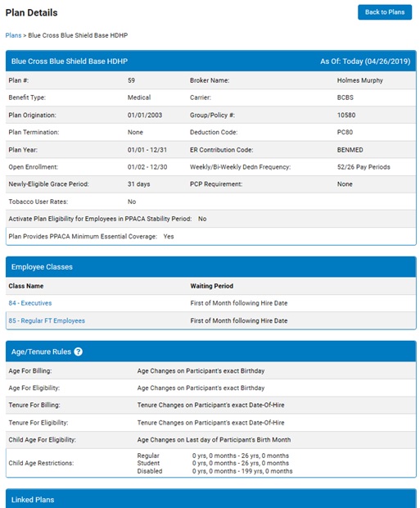Screen dimensions: 420x508
Task: Open the 85 - Regular FT Employees link
Action: [47, 320]
